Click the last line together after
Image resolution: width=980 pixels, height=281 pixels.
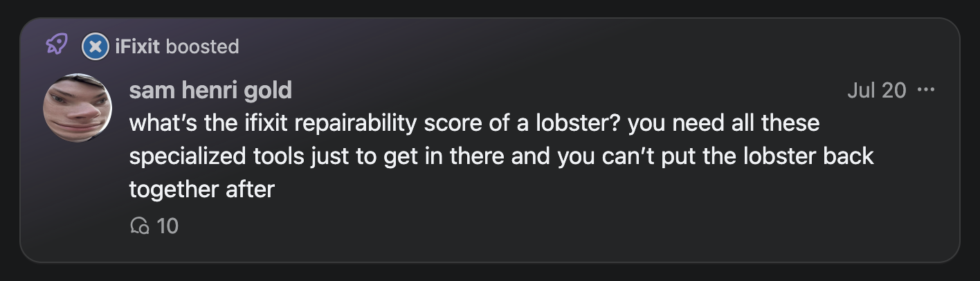pos(202,188)
